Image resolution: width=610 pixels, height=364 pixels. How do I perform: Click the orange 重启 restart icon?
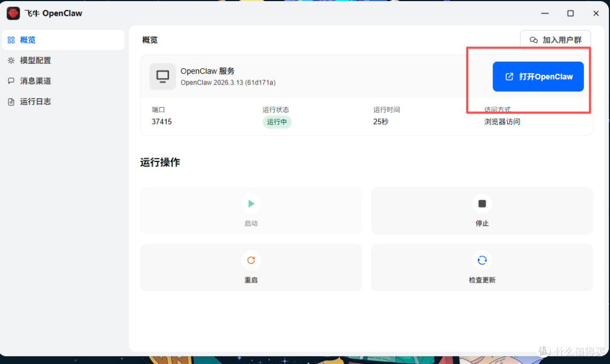click(251, 260)
